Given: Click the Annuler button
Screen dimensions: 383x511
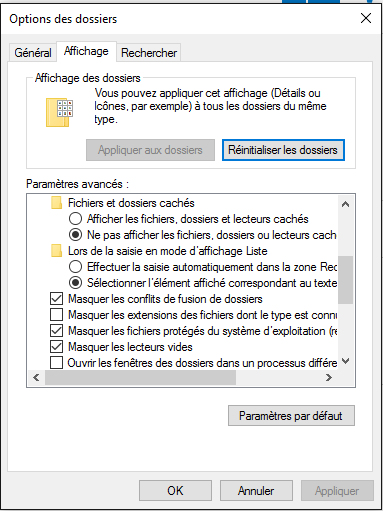Looking at the screenshot, I should [x=256, y=491].
